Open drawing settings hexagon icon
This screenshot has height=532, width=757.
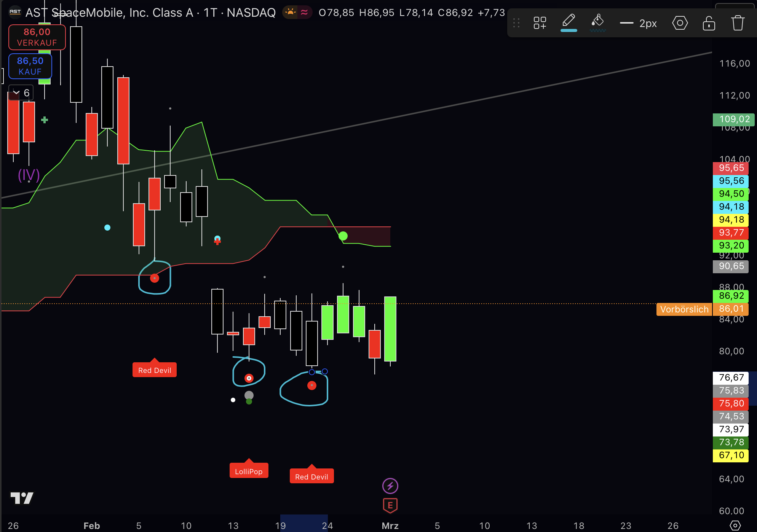(x=680, y=23)
